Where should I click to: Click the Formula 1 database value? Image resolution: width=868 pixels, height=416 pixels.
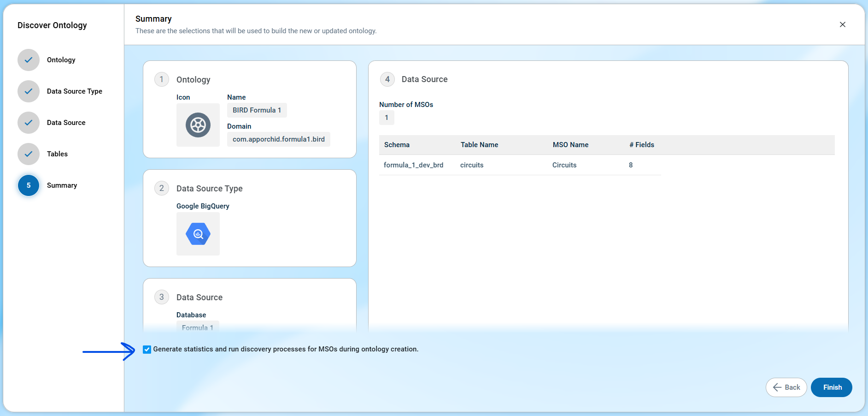pos(198,327)
